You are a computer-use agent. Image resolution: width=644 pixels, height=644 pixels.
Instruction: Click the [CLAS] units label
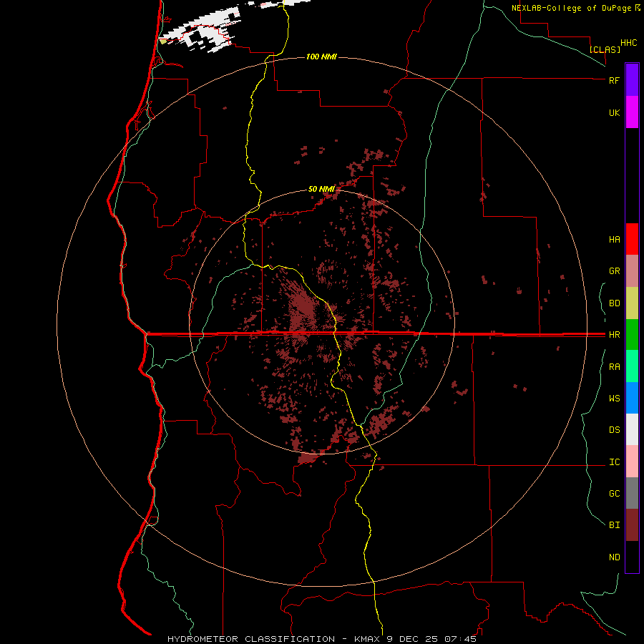click(x=605, y=49)
